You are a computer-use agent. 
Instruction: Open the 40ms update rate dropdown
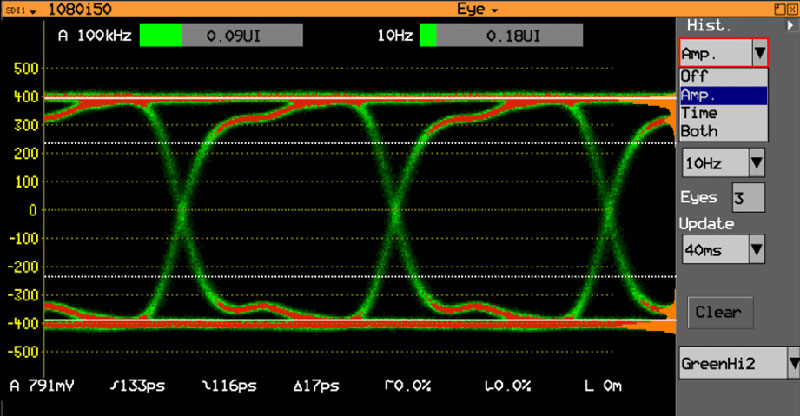pos(723,250)
